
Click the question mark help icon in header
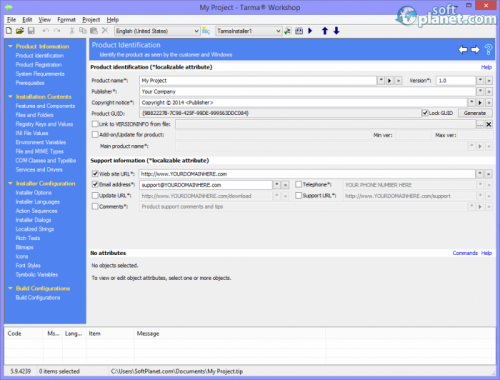pos(488,50)
